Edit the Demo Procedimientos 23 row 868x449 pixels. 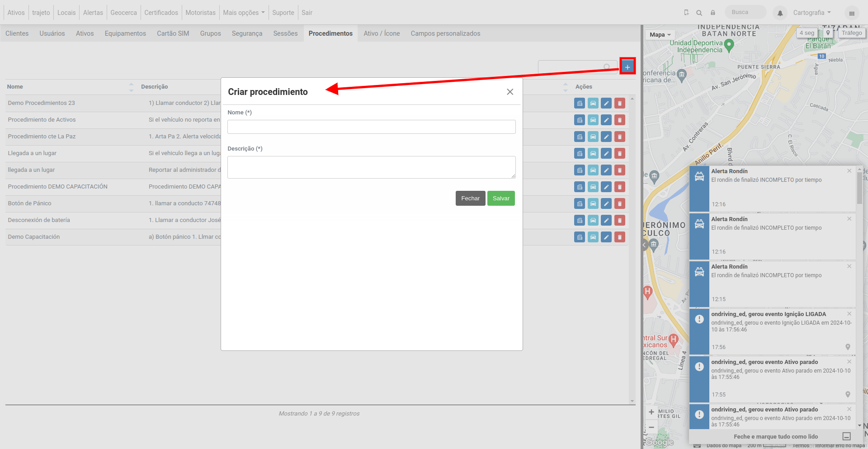pyautogui.click(x=606, y=103)
